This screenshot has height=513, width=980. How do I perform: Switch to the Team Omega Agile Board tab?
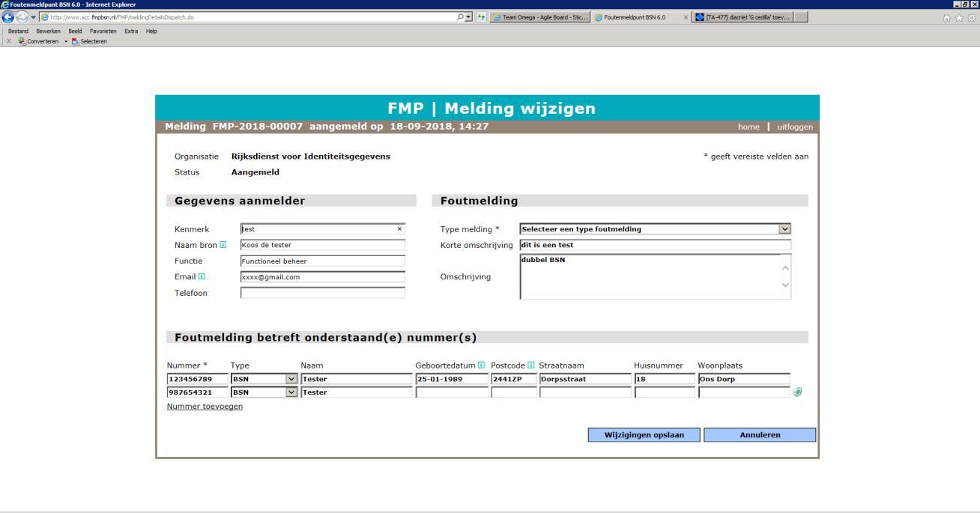click(x=539, y=17)
